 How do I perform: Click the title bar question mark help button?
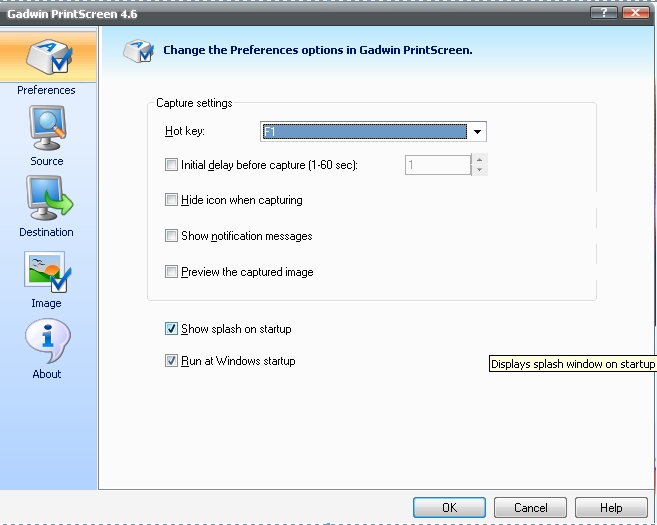tap(604, 13)
